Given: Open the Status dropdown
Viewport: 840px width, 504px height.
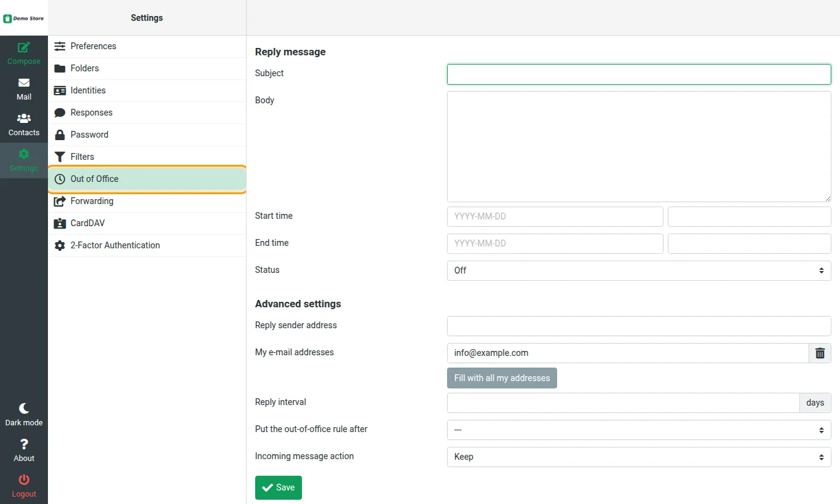Looking at the screenshot, I should [x=639, y=270].
